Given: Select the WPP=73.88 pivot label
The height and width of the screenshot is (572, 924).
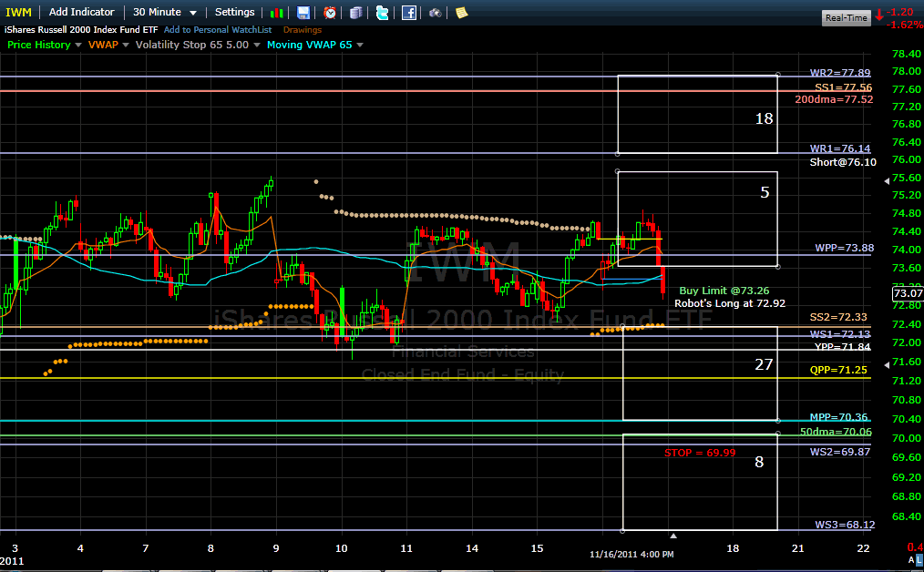Looking at the screenshot, I should [x=845, y=248].
